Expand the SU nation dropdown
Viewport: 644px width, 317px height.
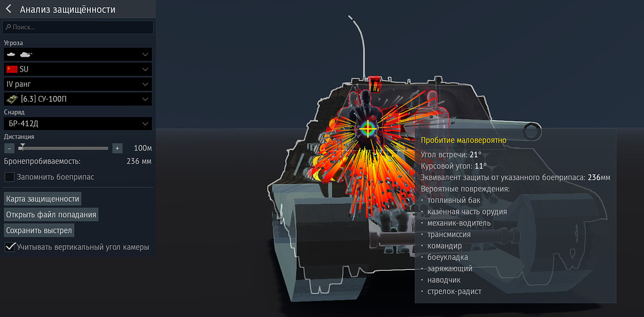click(x=146, y=69)
